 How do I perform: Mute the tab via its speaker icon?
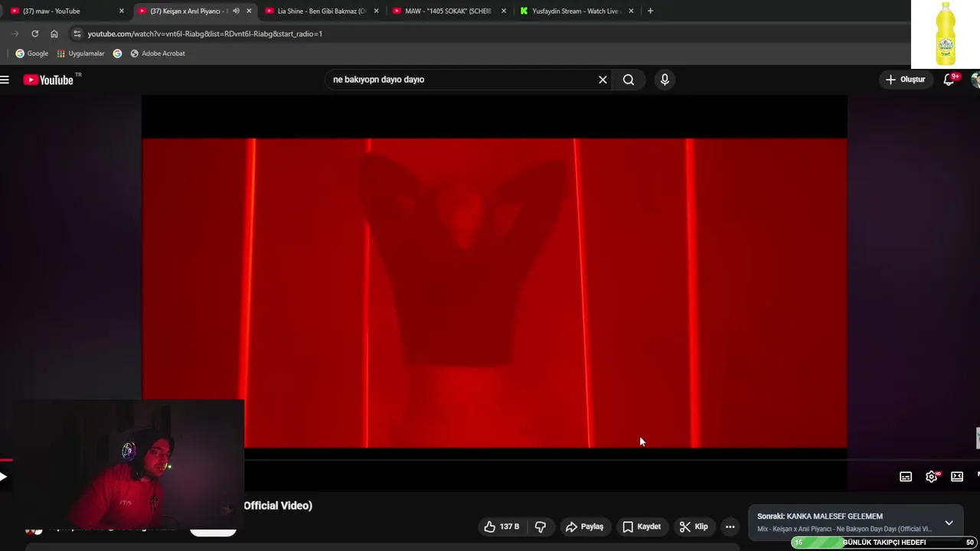[x=236, y=11]
